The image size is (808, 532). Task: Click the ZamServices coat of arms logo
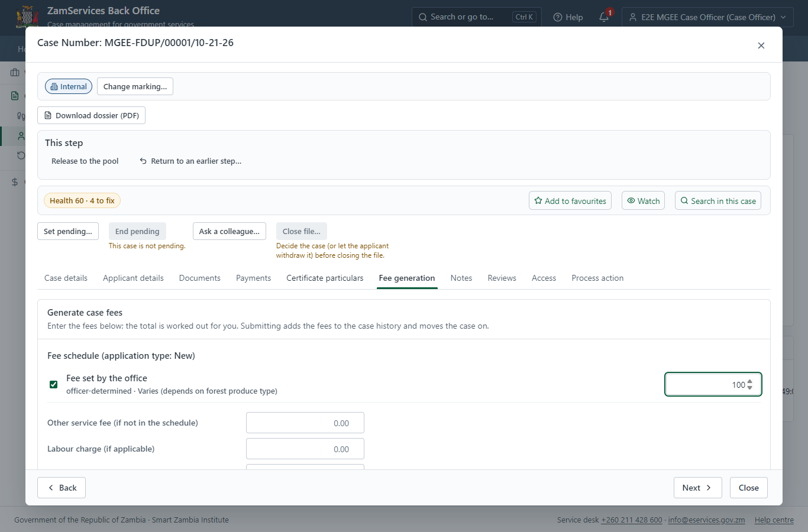(27, 17)
